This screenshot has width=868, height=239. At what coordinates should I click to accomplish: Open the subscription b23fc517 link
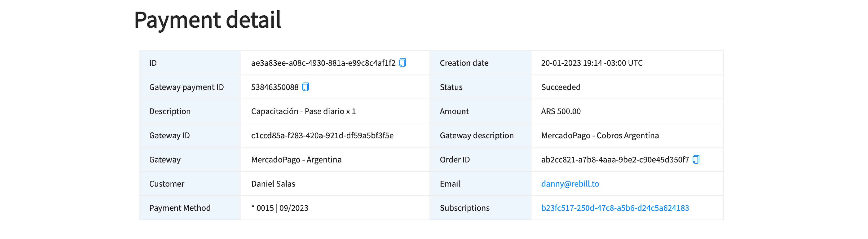(615, 208)
